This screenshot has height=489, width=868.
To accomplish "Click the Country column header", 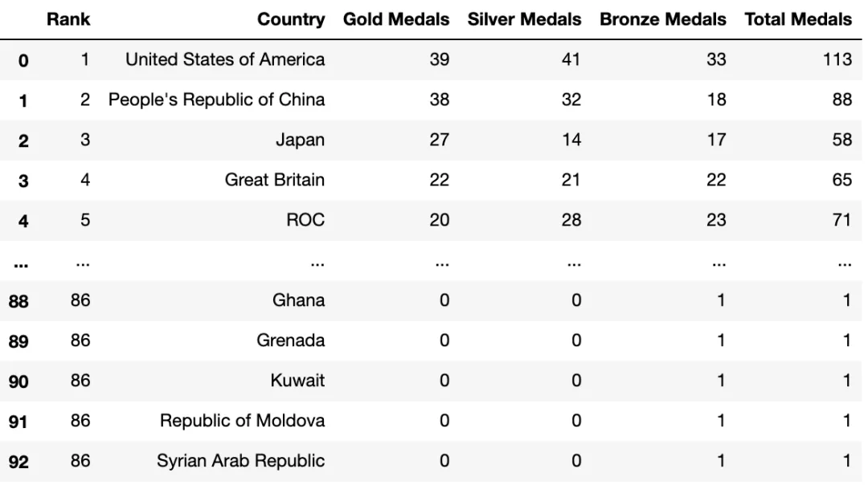I will (x=291, y=19).
